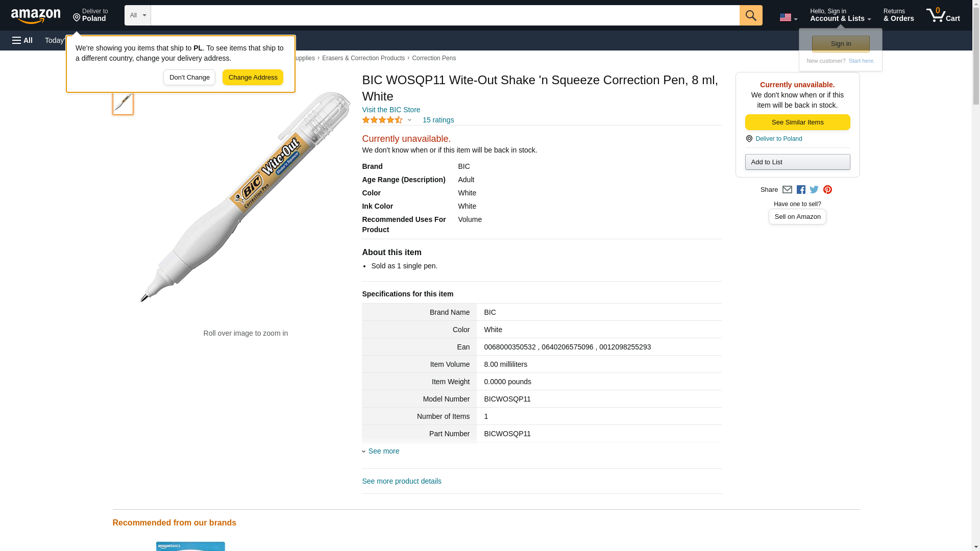Share the product via email icon
980x551 pixels.
[x=787, y=190]
